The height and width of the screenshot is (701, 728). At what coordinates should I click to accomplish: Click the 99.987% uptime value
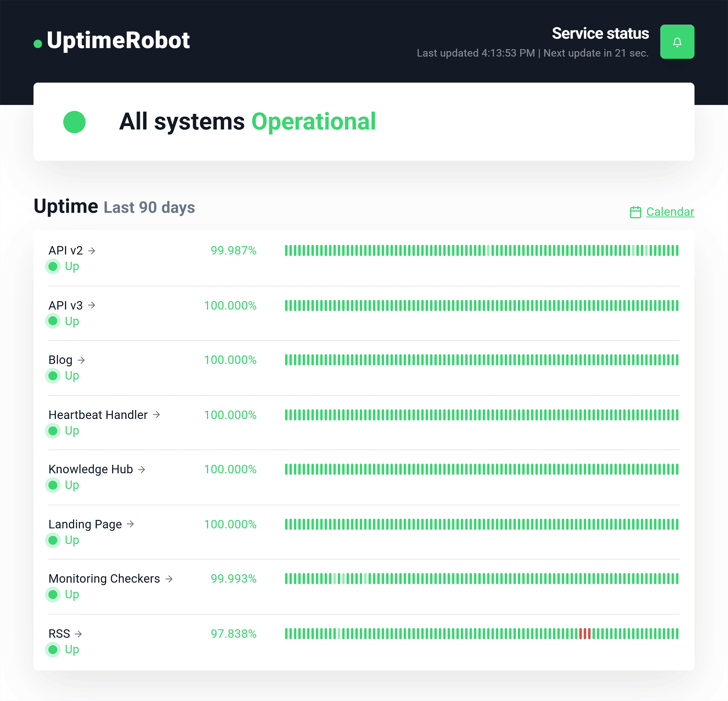click(234, 251)
